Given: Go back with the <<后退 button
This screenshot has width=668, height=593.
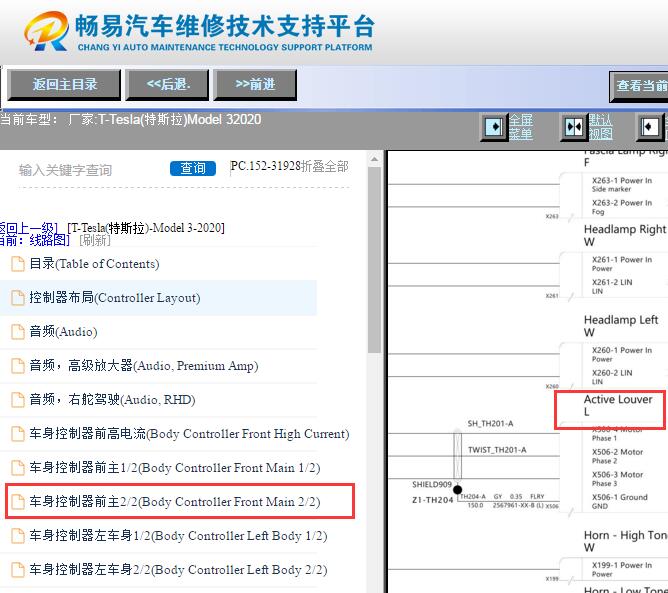Looking at the screenshot, I should (167, 85).
